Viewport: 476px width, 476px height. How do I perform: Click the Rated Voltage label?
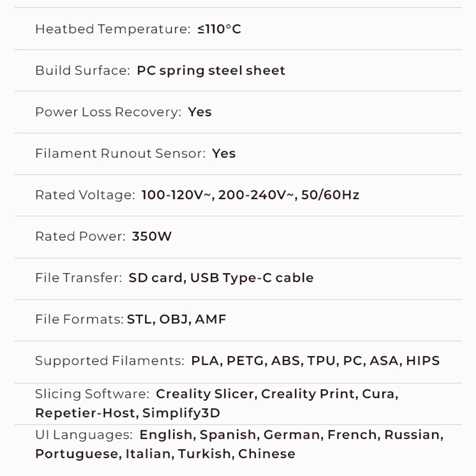(x=85, y=195)
